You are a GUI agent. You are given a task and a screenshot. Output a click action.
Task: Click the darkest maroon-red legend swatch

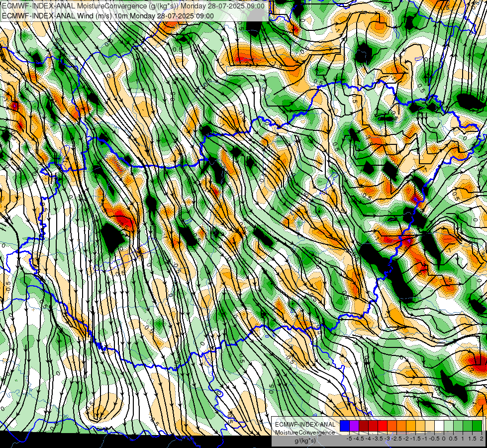(364, 426)
